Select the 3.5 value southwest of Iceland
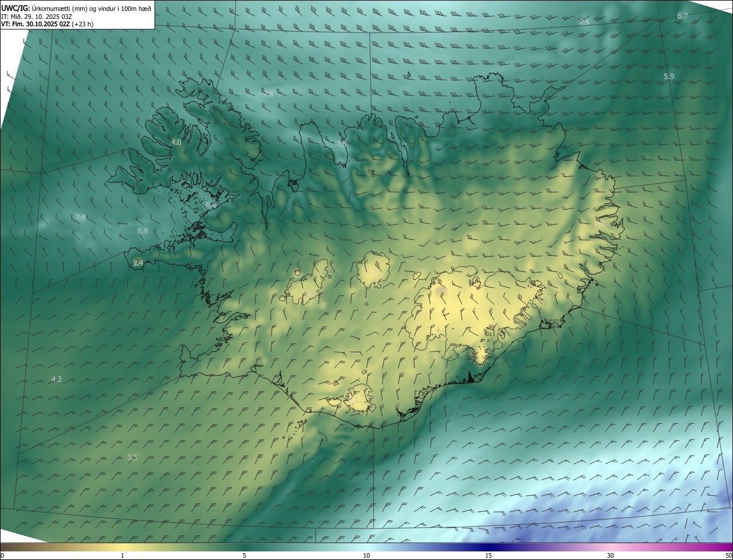This screenshot has height=560, width=733. tap(132, 457)
